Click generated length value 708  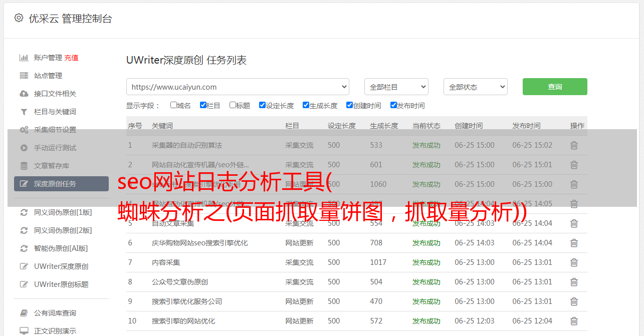click(x=376, y=243)
